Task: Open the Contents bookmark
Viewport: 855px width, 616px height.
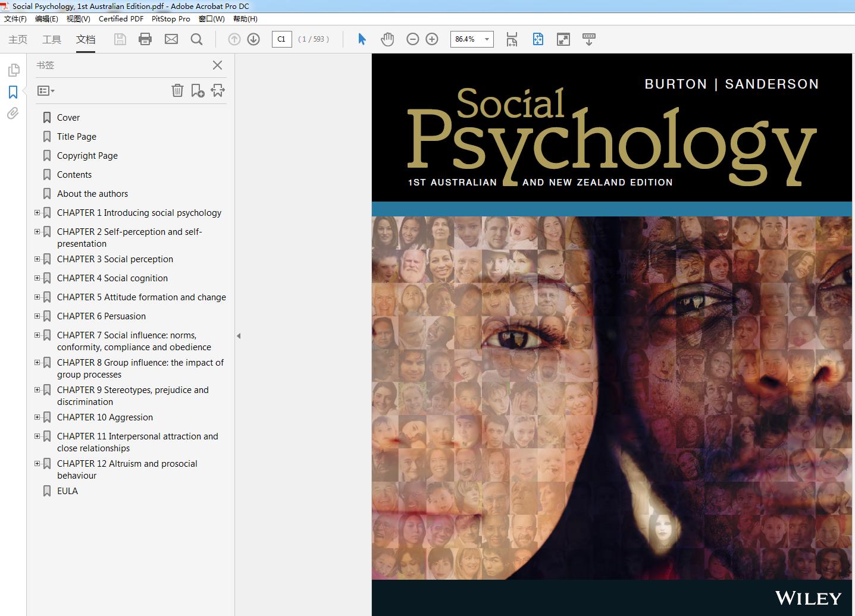Action: 74,174
